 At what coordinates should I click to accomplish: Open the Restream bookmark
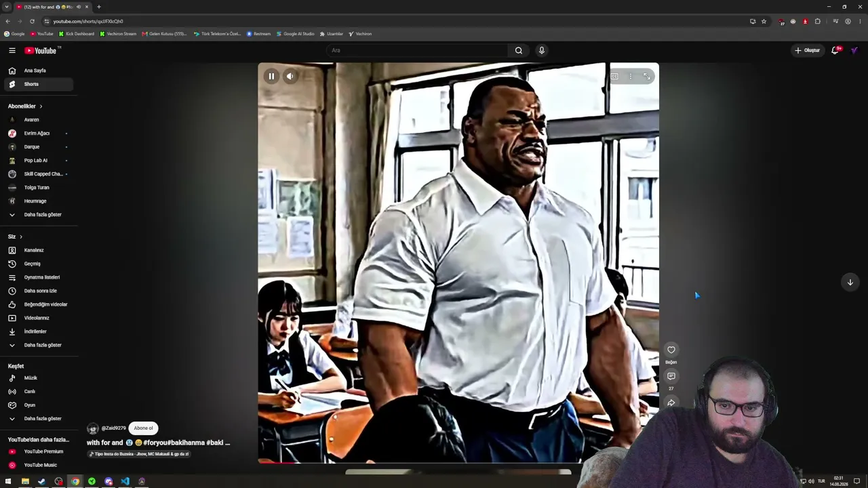258,34
